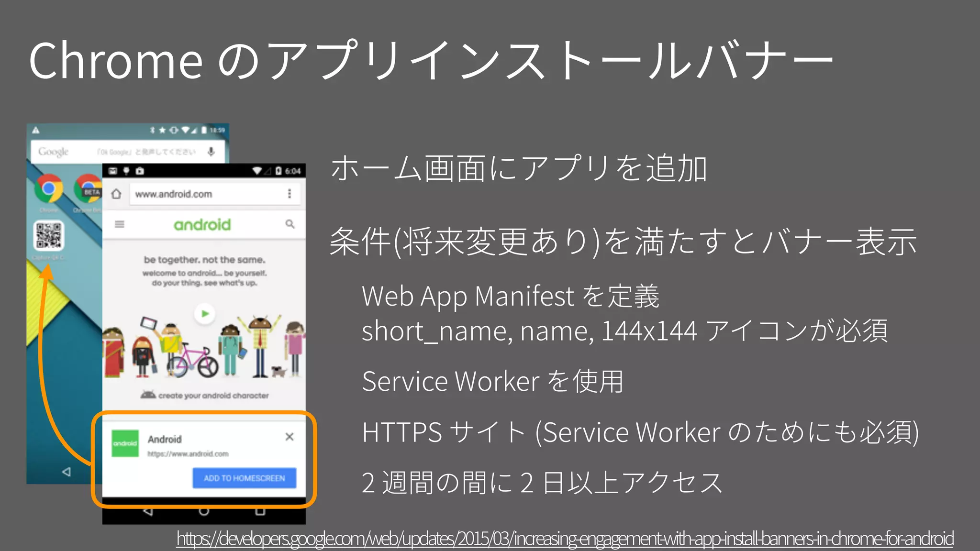This screenshot has height=551, width=980.
Task: Click the search magnifier on android site
Action: pos(290,224)
